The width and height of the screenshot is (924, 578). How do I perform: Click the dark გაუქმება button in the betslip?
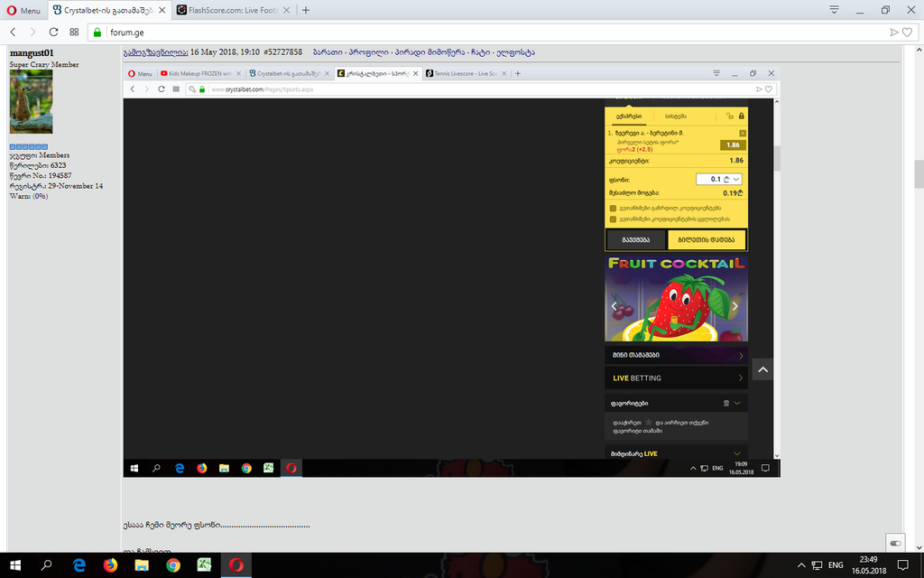click(x=636, y=240)
